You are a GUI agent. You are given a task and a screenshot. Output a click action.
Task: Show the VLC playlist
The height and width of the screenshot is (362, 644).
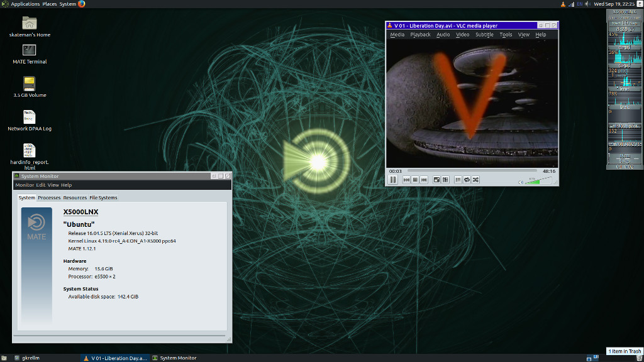[x=458, y=180]
